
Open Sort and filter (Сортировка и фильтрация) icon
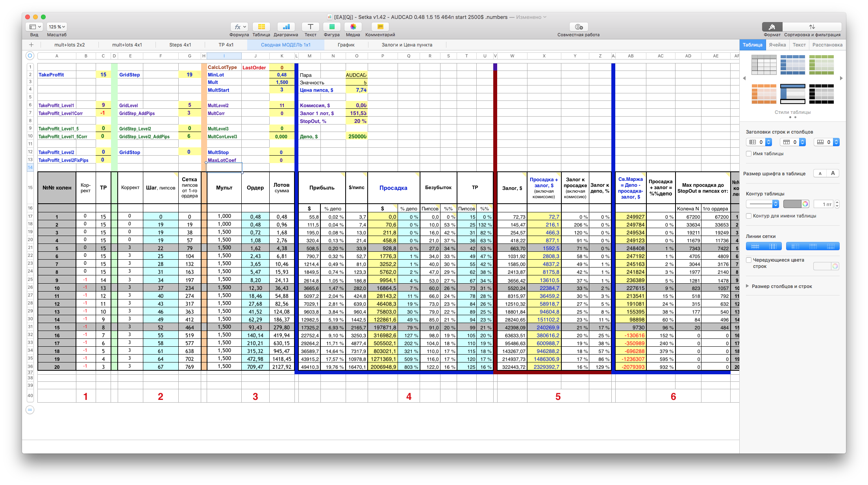coord(812,27)
